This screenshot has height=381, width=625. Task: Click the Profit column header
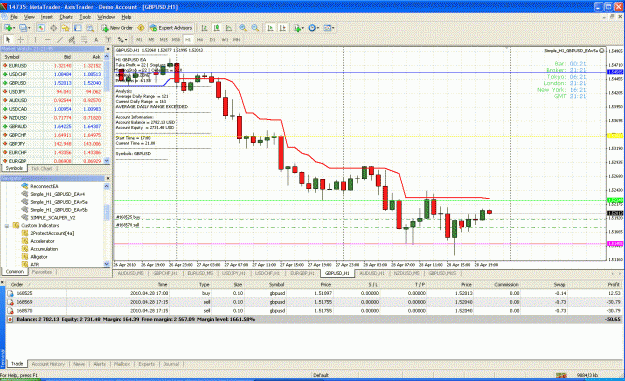(x=613, y=285)
